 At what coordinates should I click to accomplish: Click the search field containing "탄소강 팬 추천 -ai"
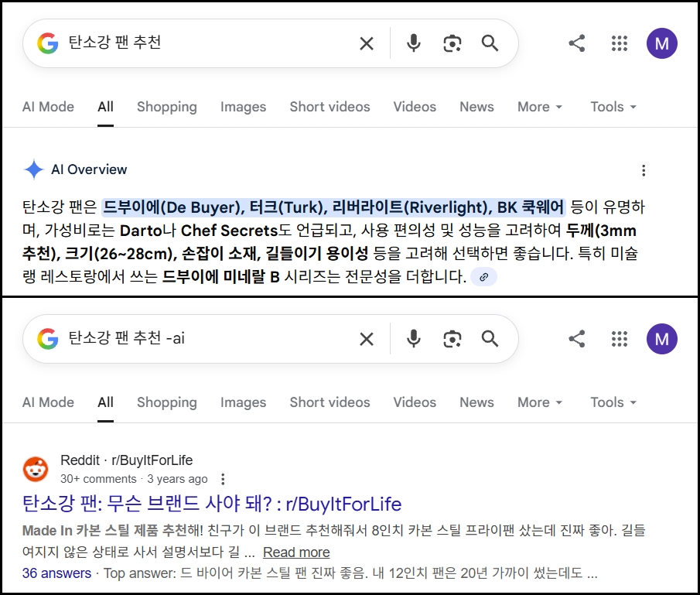201,339
